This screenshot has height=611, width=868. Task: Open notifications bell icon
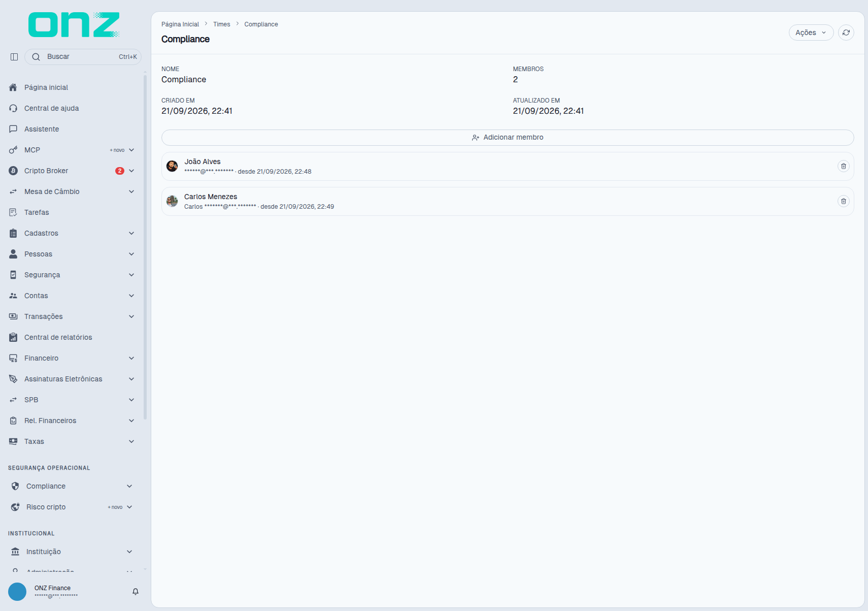click(136, 592)
